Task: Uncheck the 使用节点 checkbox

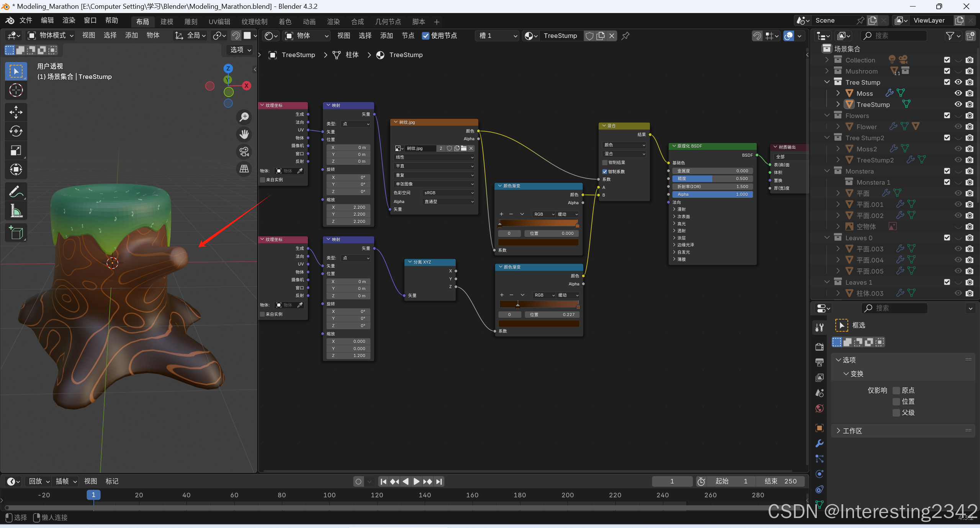Action: point(425,36)
